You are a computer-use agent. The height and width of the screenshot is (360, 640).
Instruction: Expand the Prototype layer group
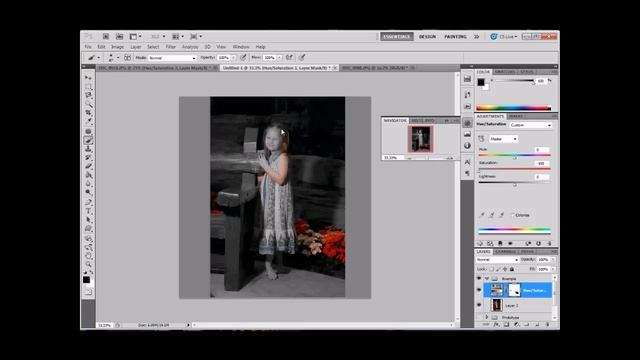pos(487,317)
